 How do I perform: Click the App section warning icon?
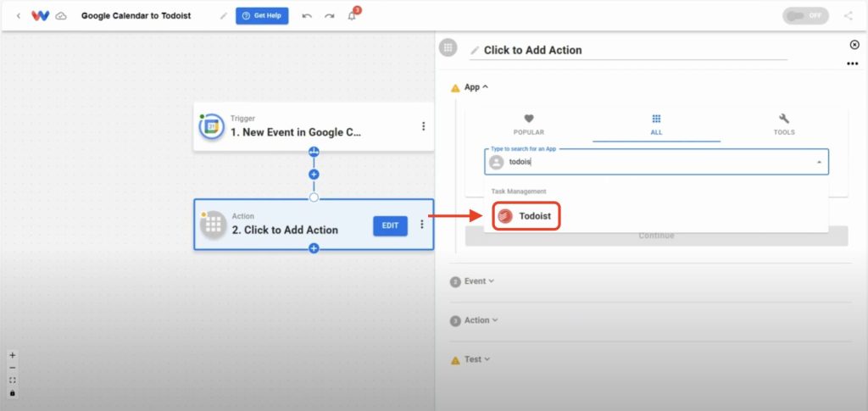(x=455, y=88)
